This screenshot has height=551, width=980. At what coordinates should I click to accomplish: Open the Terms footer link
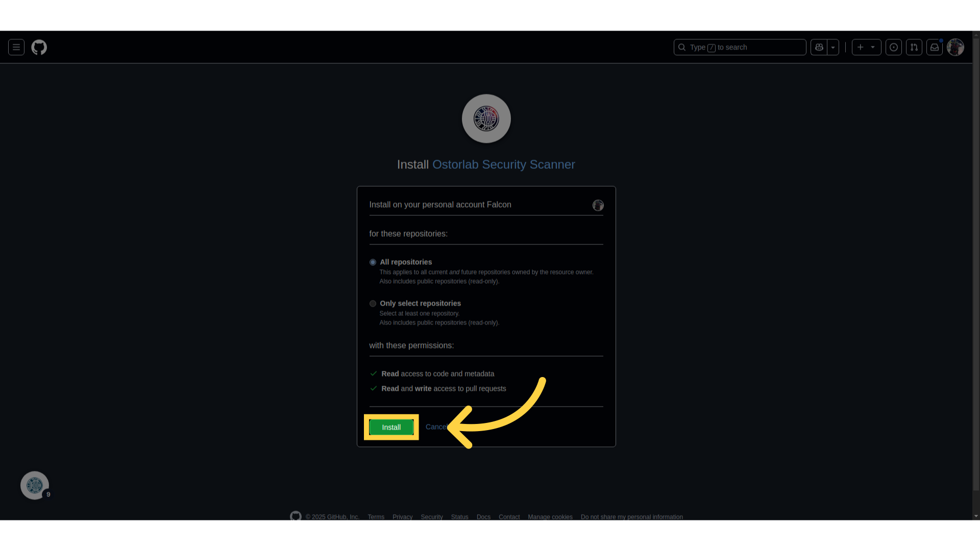point(376,517)
